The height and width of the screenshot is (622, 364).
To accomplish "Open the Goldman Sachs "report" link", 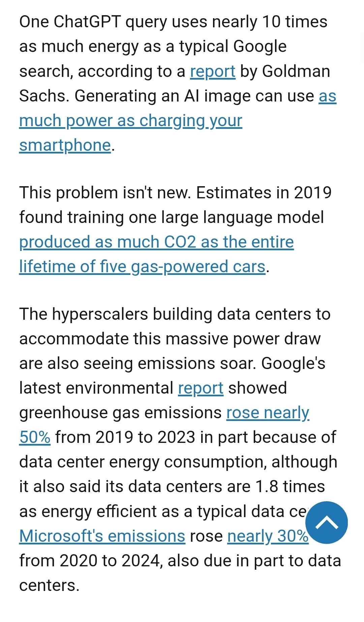I will pos(213,72).
